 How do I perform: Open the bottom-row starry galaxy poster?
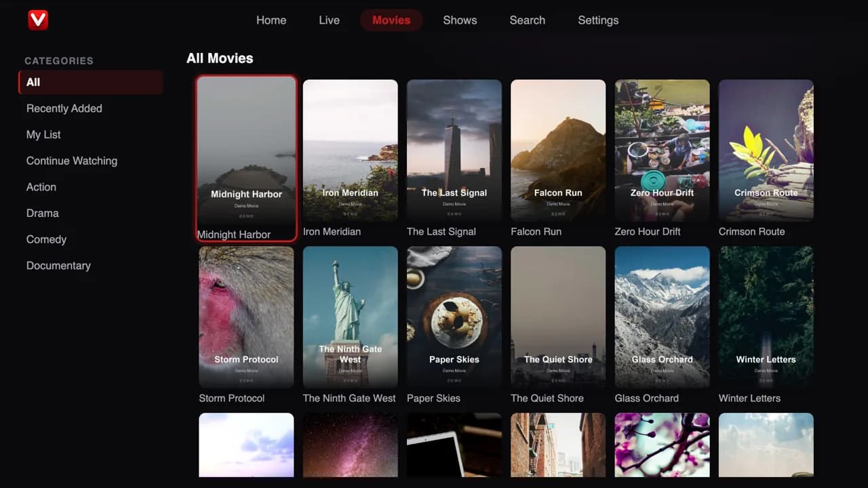pos(350,445)
